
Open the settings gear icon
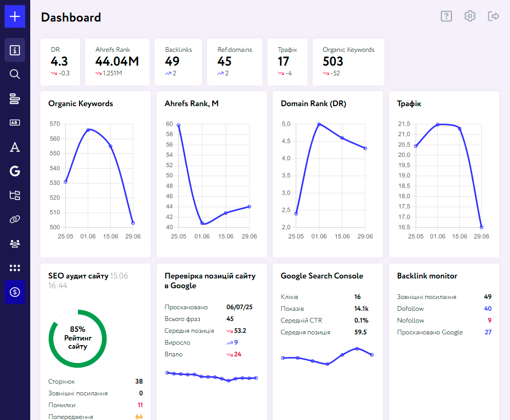click(470, 16)
